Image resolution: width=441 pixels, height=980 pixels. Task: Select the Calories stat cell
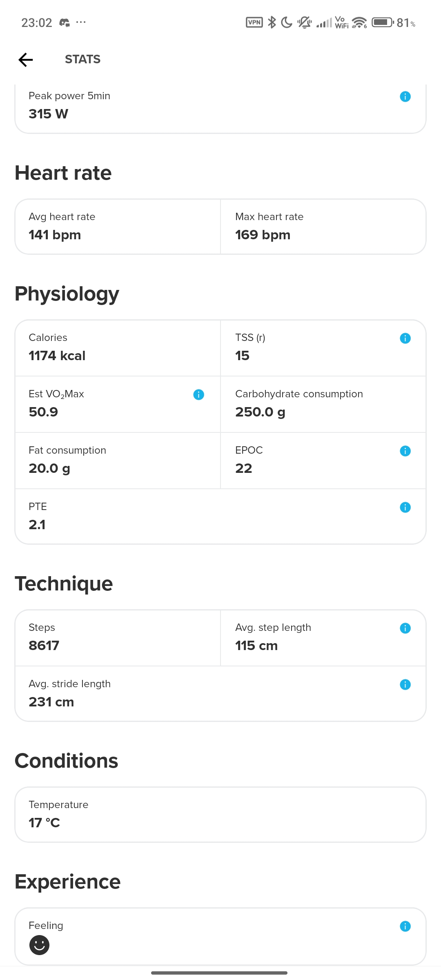(x=118, y=347)
